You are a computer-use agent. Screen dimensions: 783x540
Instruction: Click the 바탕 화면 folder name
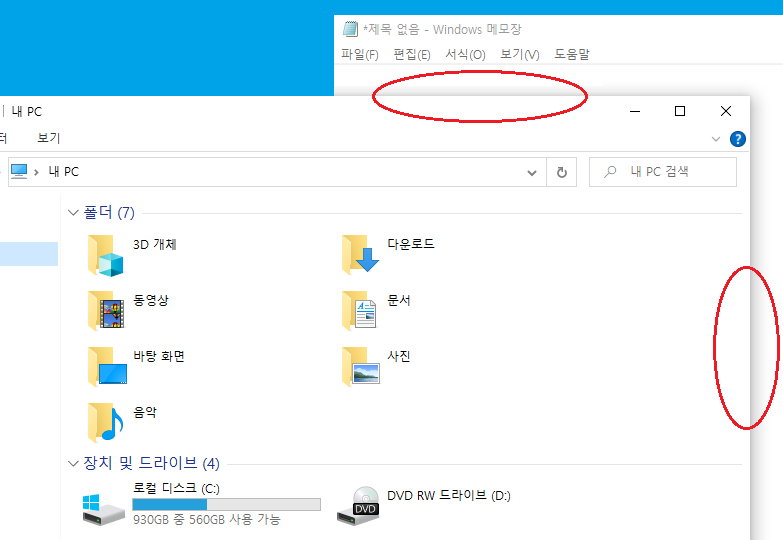159,356
